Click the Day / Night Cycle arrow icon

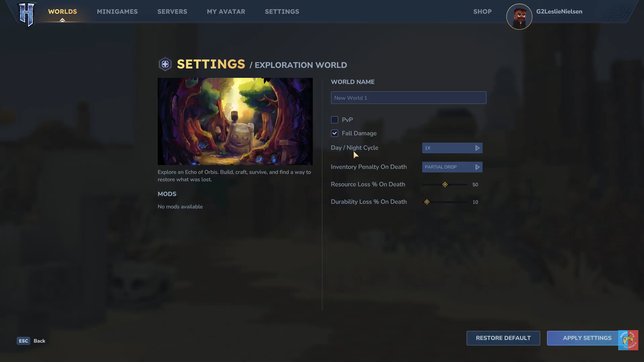click(477, 148)
